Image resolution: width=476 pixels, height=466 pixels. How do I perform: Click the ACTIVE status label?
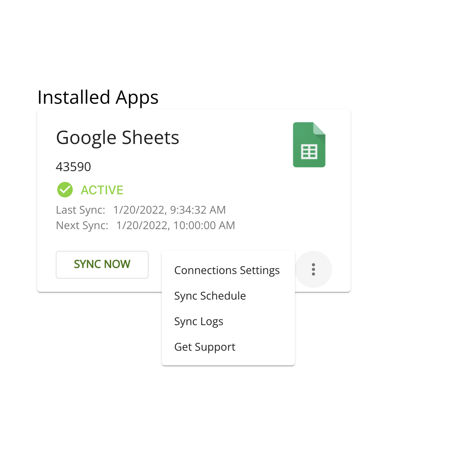point(102,190)
